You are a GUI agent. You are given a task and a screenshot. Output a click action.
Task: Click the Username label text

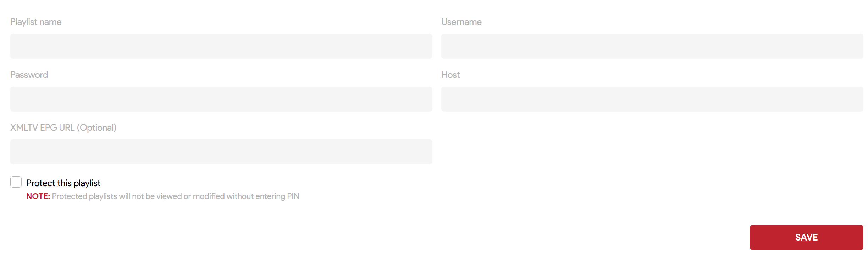461,22
